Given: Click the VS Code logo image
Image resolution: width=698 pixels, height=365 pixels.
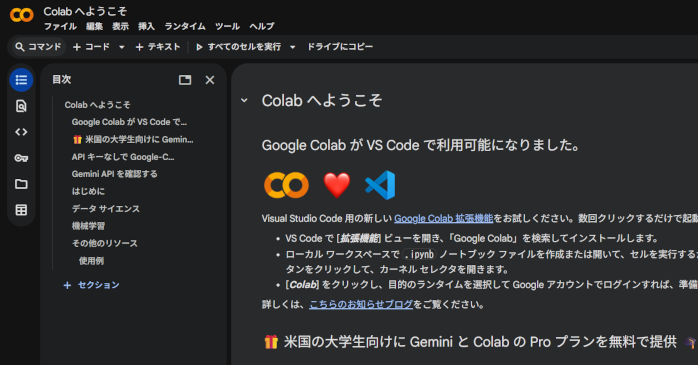Looking at the screenshot, I should coord(380,185).
